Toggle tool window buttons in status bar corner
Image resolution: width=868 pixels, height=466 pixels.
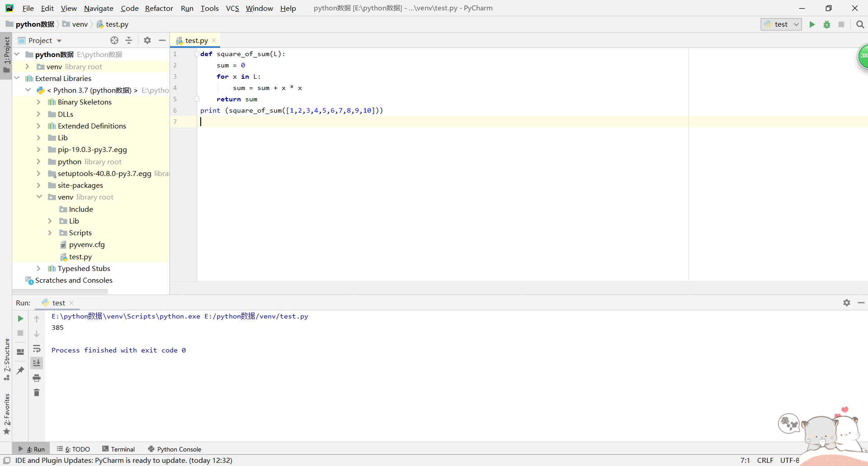tap(7, 461)
